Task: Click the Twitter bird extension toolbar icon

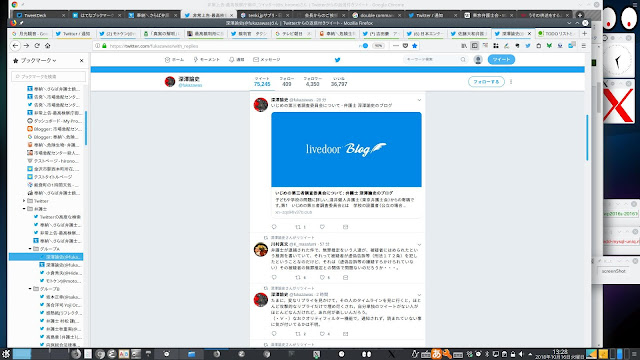Action: (528, 46)
